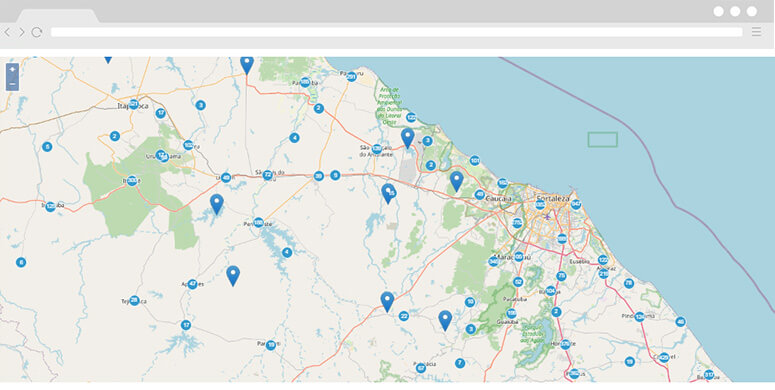The height and width of the screenshot is (390, 775).
Task: Open the 3 cluster east of Itapipoca
Action: coord(200,105)
